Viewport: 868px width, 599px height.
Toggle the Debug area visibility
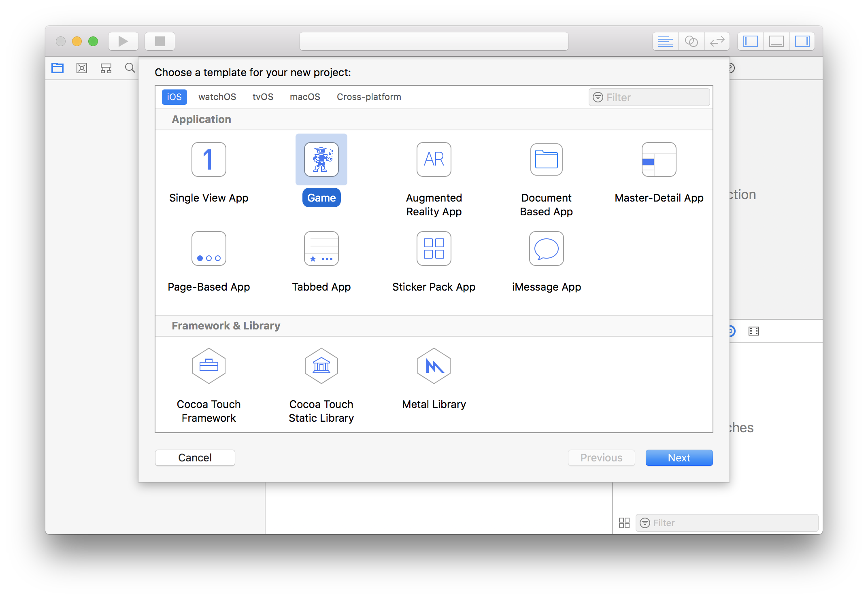pyautogui.click(x=776, y=41)
